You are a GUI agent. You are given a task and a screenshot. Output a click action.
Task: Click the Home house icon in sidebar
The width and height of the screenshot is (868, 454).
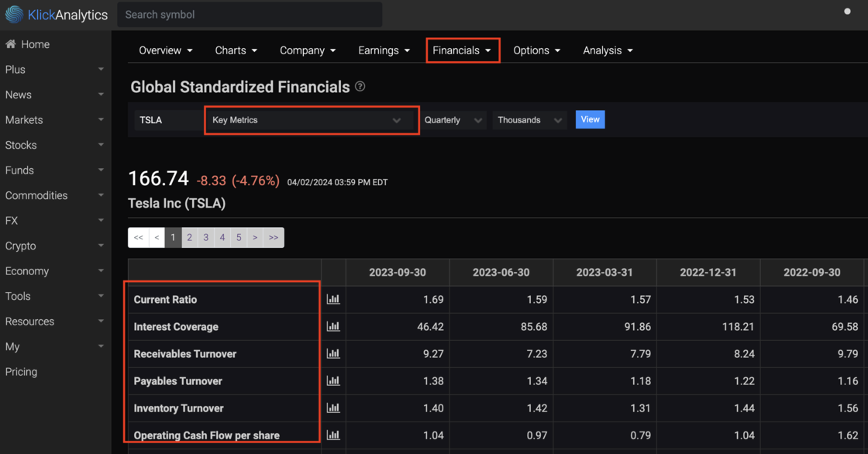(11, 43)
